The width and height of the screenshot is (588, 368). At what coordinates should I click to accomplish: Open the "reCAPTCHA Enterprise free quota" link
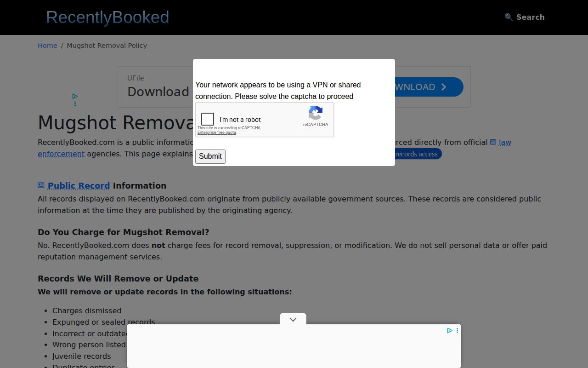point(229,130)
